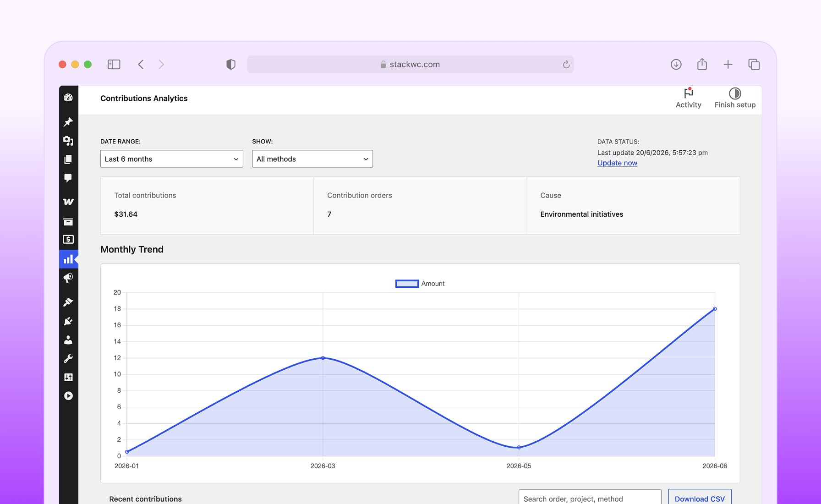Open the Settings sliders icon in sidebar
This screenshot has height=504, width=821.
[68, 377]
